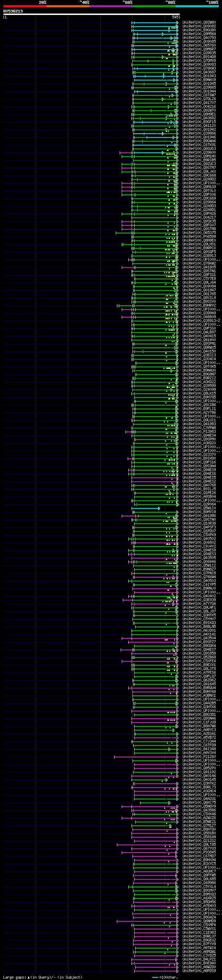Open the UniRef100_Q39600 hit
Image resolution: width=222 pixels, height=980 pixels.
tap(199, 153)
